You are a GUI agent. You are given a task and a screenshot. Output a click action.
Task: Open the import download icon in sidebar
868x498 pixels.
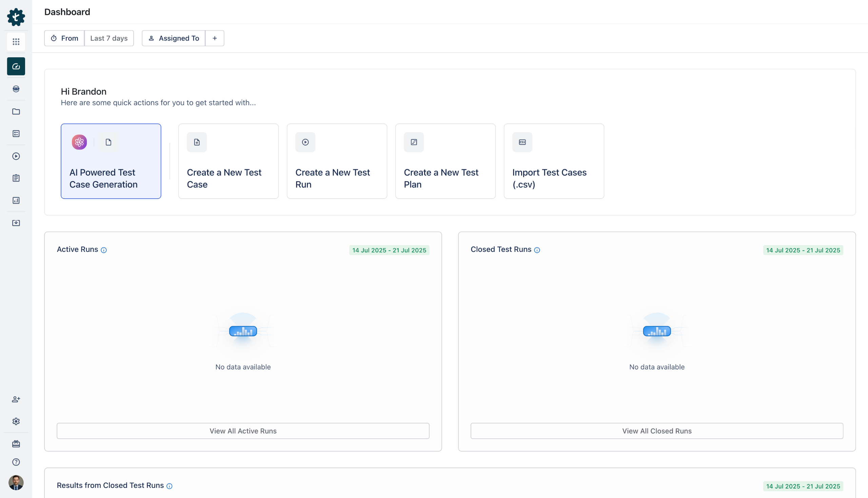pyautogui.click(x=16, y=223)
